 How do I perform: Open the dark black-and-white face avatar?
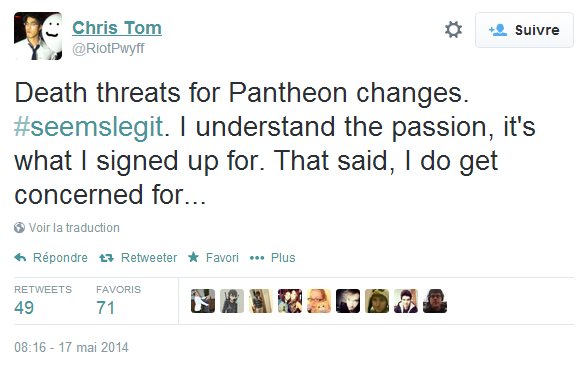point(348,301)
